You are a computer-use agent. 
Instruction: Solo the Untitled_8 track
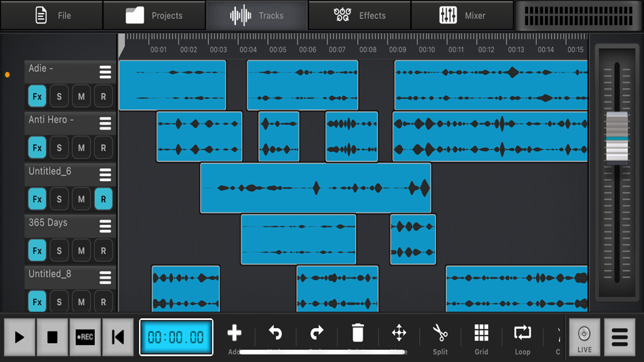pyautogui.click(x=59, y=302)
